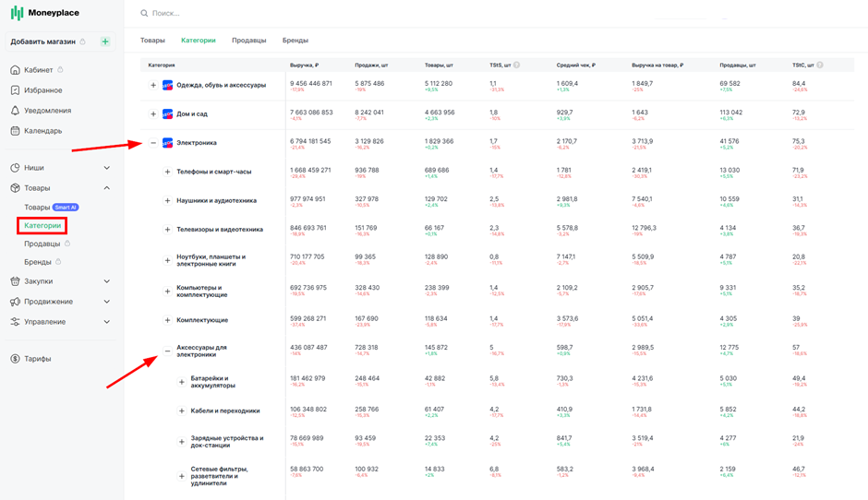Open Кабинет via its house icon

coord(15,70)
